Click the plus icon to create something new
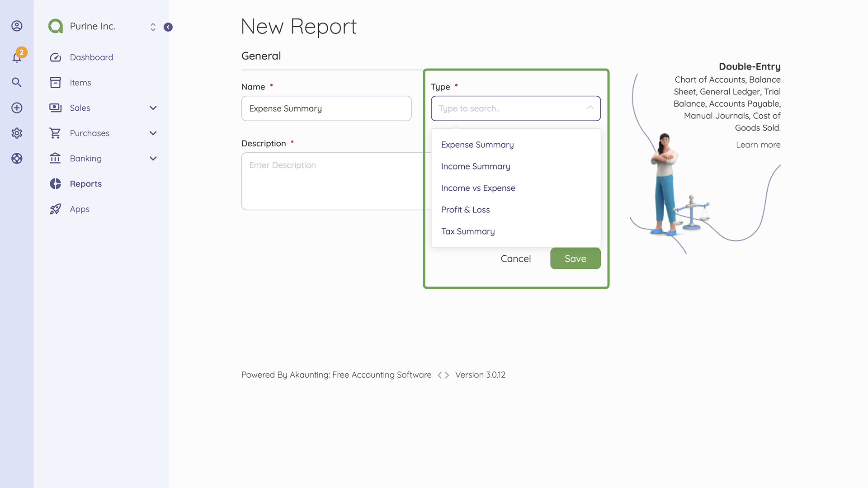 pyautogui.click(x=17, y=108)
